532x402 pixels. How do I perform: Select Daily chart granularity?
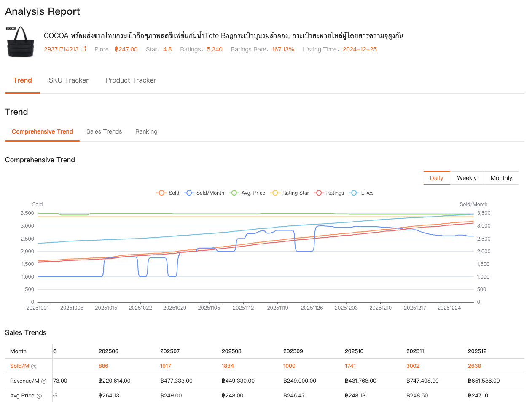436,178
